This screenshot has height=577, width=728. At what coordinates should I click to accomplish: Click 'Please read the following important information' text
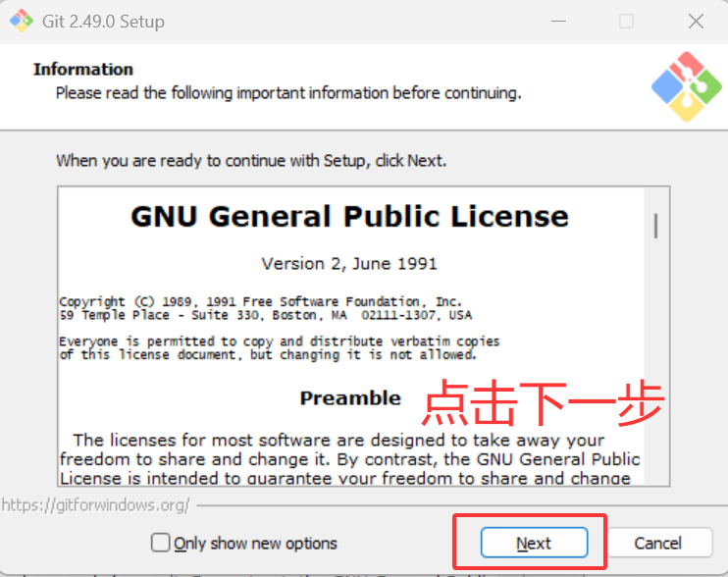coord(288,93)
